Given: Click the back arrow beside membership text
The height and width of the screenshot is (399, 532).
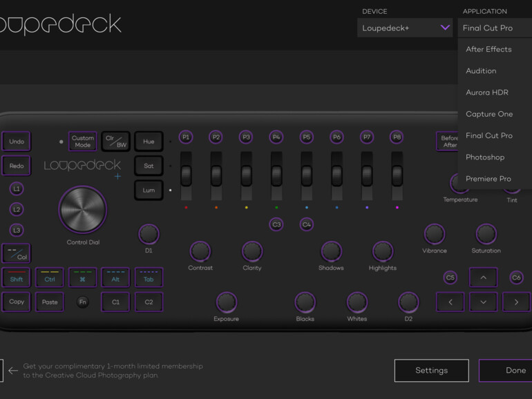Looking at the screenshot, I should tap(13, 371).
